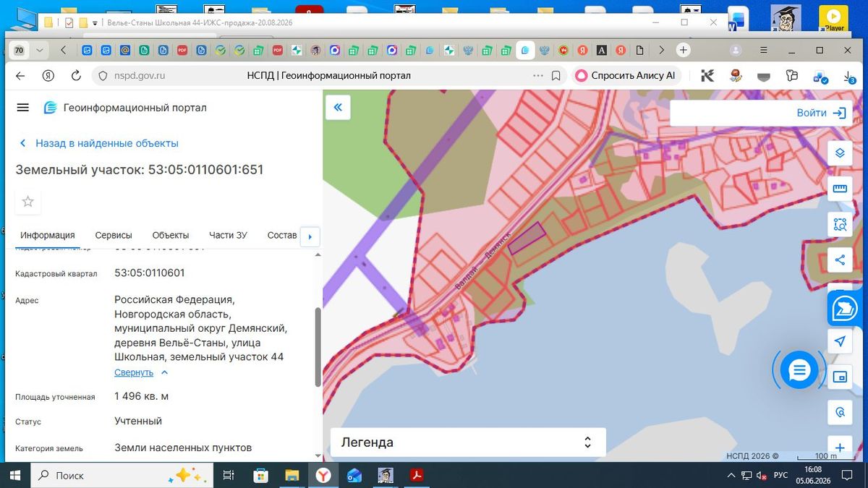This screenshot has height=488, width=868.
Task: Open a new browser tab
Action: [683, 50]
